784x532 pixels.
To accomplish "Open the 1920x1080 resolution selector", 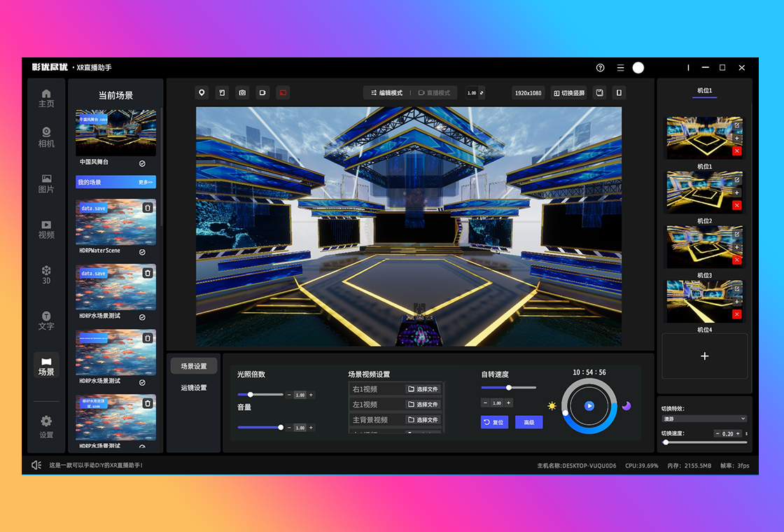I will point(528,93).
